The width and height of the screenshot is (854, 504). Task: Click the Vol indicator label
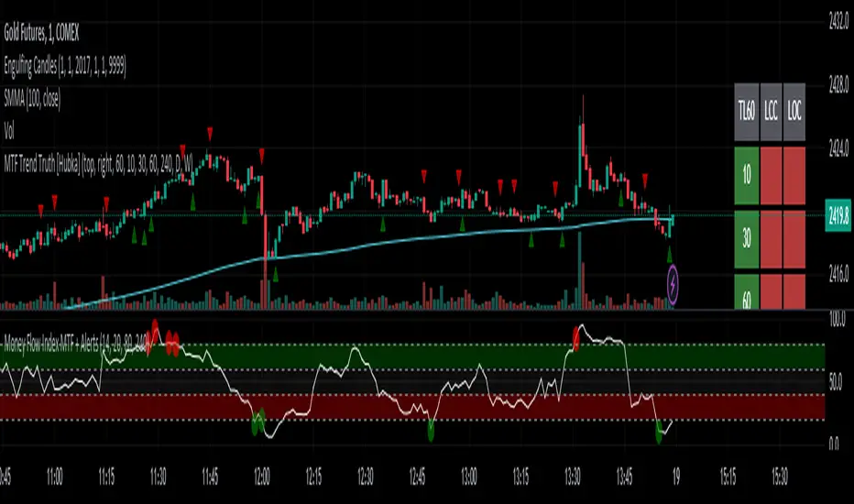[9, 131]
